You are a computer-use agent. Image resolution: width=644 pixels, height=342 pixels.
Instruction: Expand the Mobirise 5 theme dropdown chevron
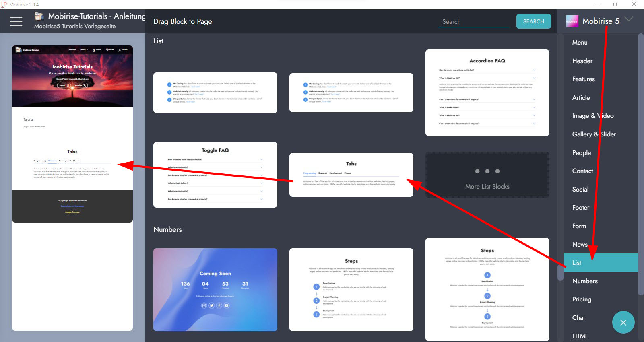629,19
